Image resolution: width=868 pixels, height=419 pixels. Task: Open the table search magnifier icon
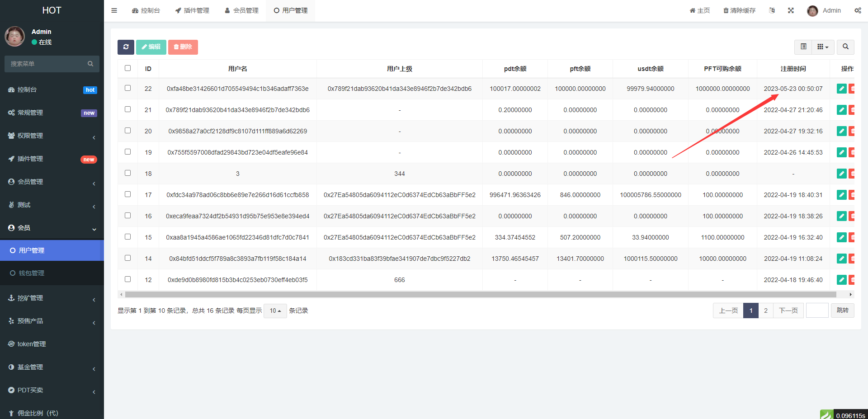[845, 47]
